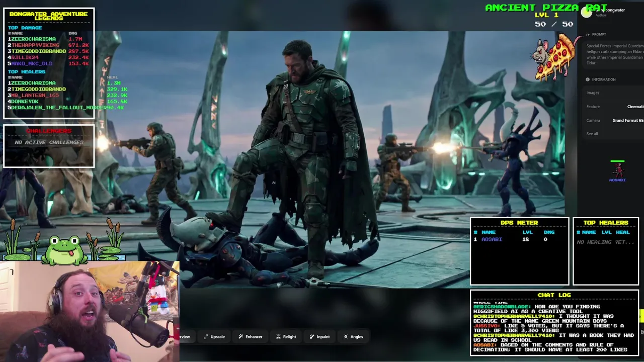Viewport: 644px width, 362px height.
Task: Click the prompt text starting 'Special Forces Imperial'
Action: coord(615,54)
